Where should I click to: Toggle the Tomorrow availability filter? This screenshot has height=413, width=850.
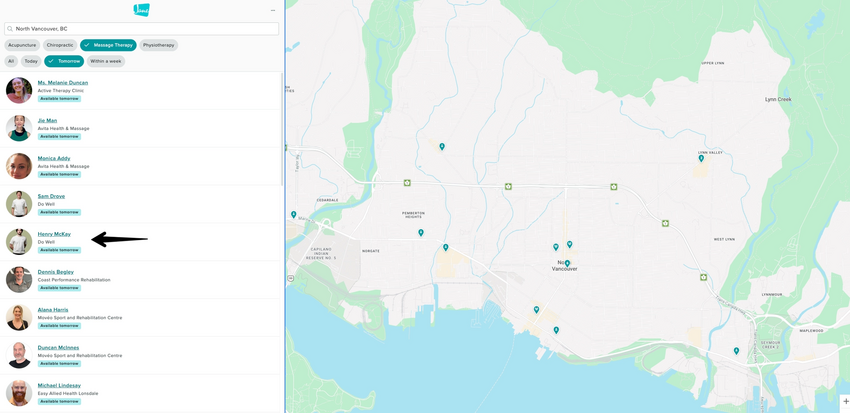tap(64, 61)
